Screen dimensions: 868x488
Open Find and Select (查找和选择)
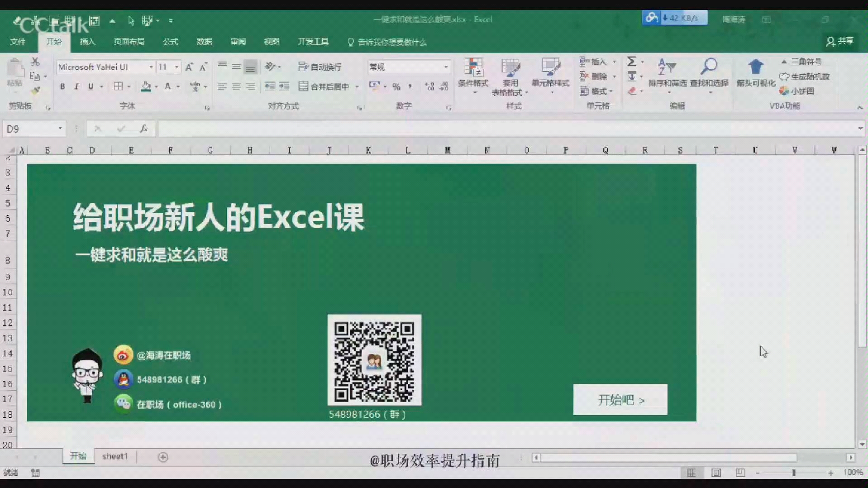[709, 75]
